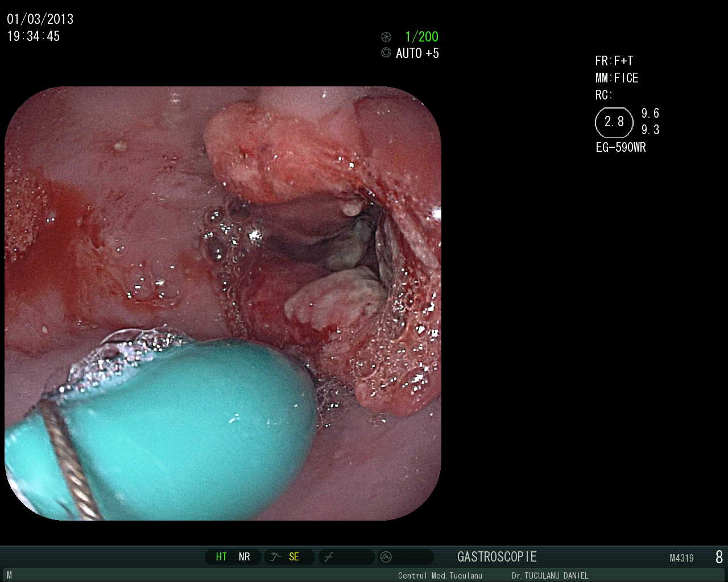Viewport: 728px width, 582px height.
Task: Click the time 19:34:45
Action: coord(34,36)
